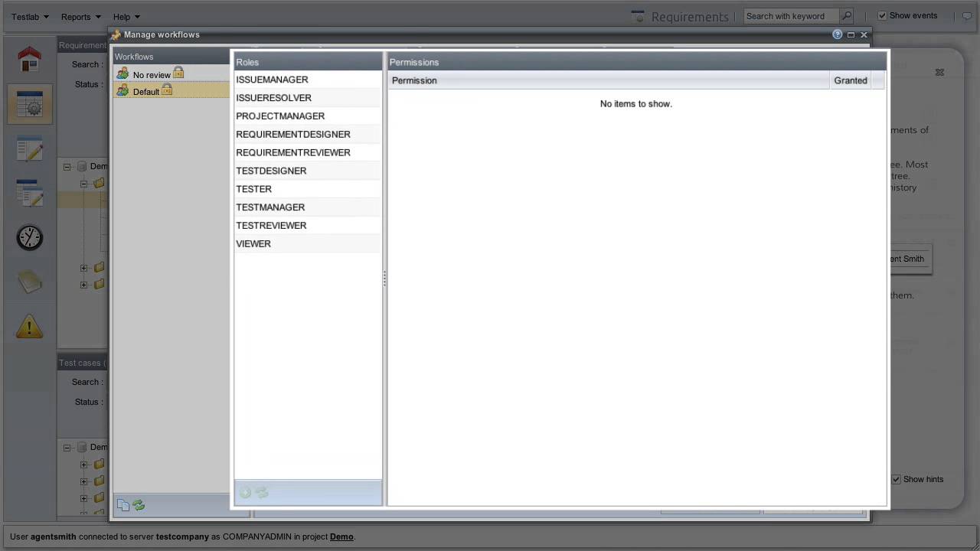980x551 pixels.
Task: Open the Testlab menu
Action: 30,17
